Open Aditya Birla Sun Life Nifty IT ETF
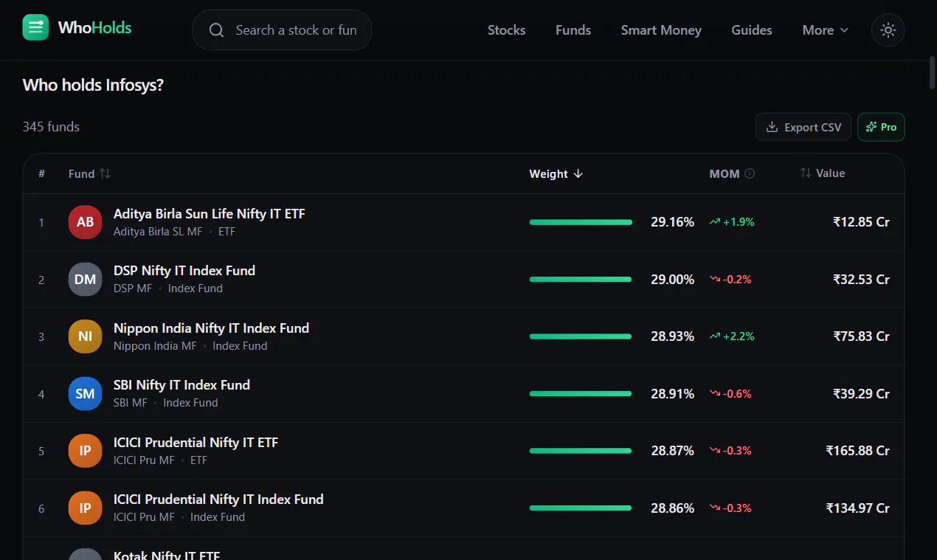 pos(210,214)
